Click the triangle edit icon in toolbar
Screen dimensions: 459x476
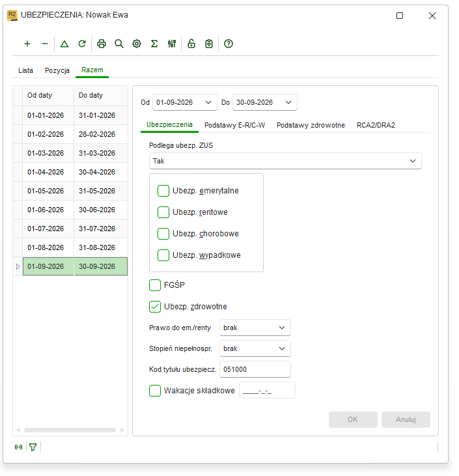tap(64, 44)
